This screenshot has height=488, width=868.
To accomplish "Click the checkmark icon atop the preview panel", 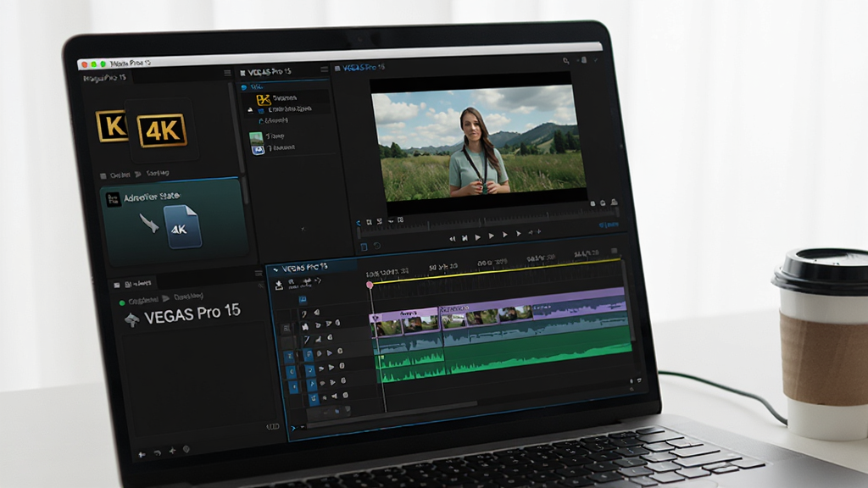I will pos(596,60).
